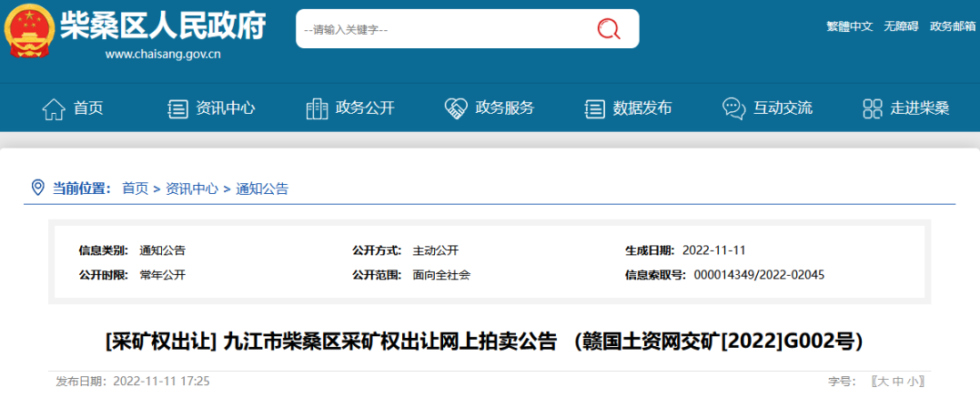The image size is (980, 398).
Task: Open 资讯中心 in the breadcrumb path
Action: click(x=192, y=189)
